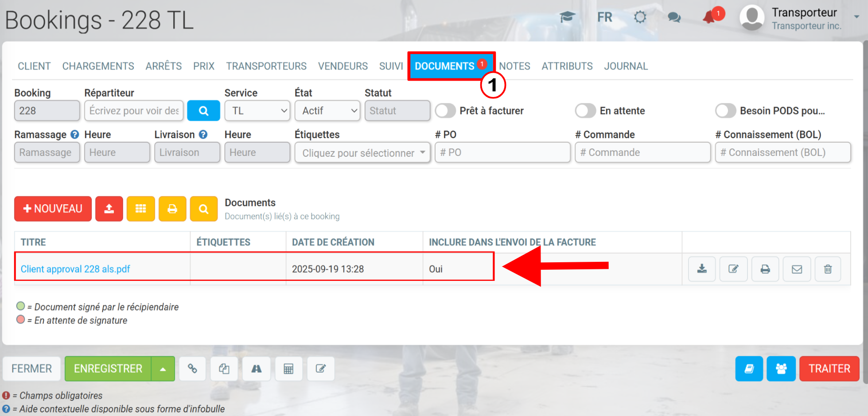Click the yellow grid view icon
This screenshot has height=416, width=868.
tap(140, 209)
